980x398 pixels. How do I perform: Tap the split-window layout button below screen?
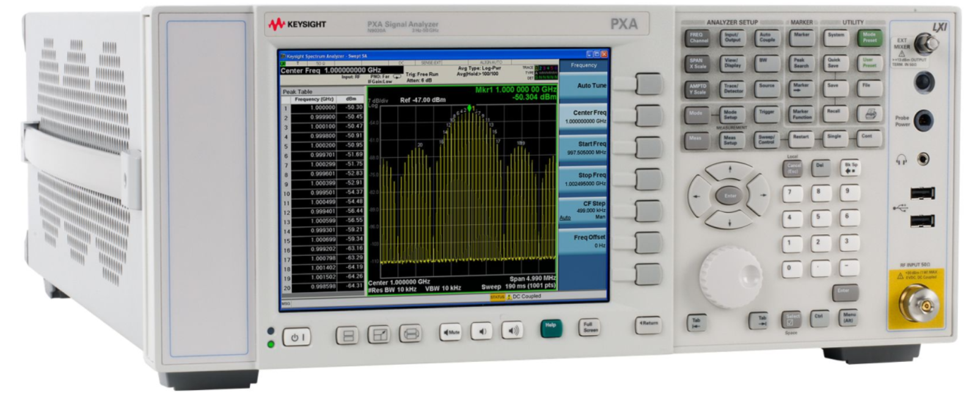tap(346, 335)
